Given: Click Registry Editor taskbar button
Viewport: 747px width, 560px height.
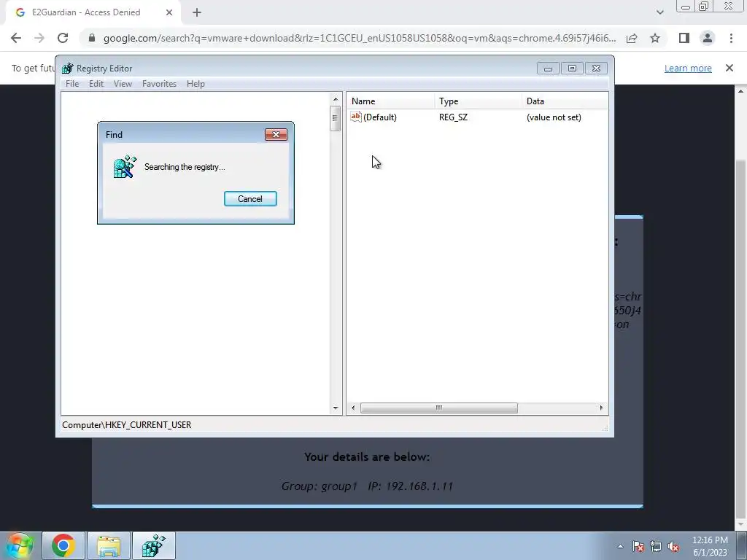Looking at the screenshot, I should [x=153, y=545].
